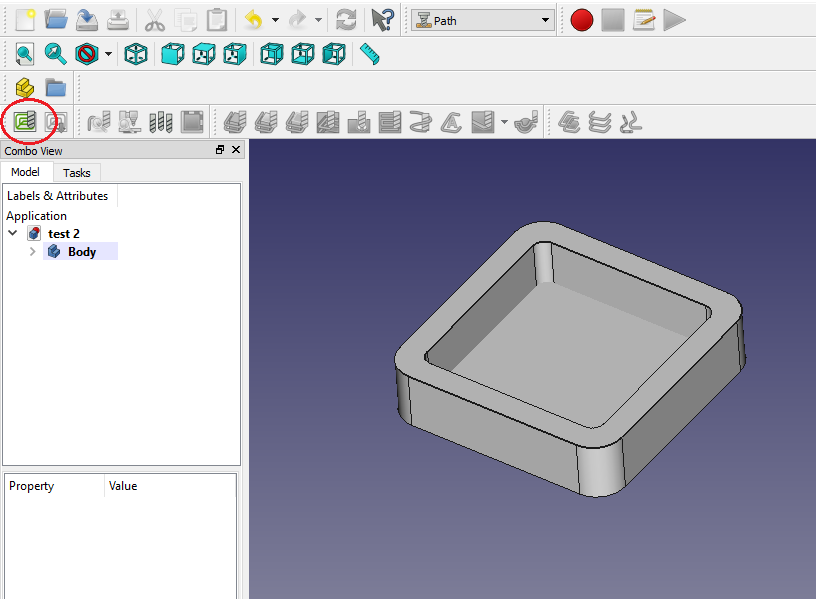Select the Model tab
The image size is (816, 599).
[27, 172]
